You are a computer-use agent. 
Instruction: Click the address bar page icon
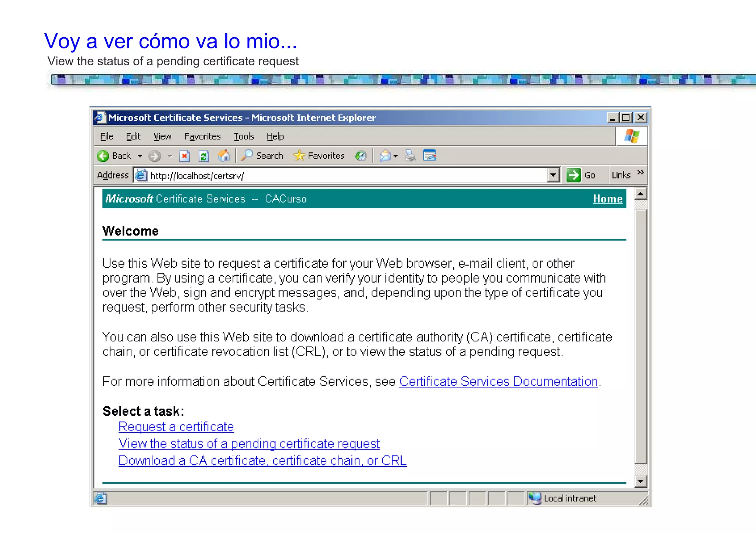(x=141, y=175)
